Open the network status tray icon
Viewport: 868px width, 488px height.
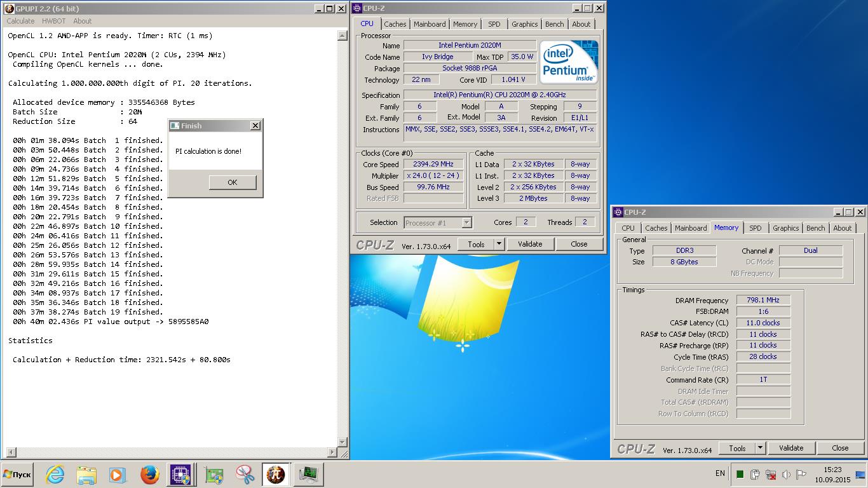771,474
